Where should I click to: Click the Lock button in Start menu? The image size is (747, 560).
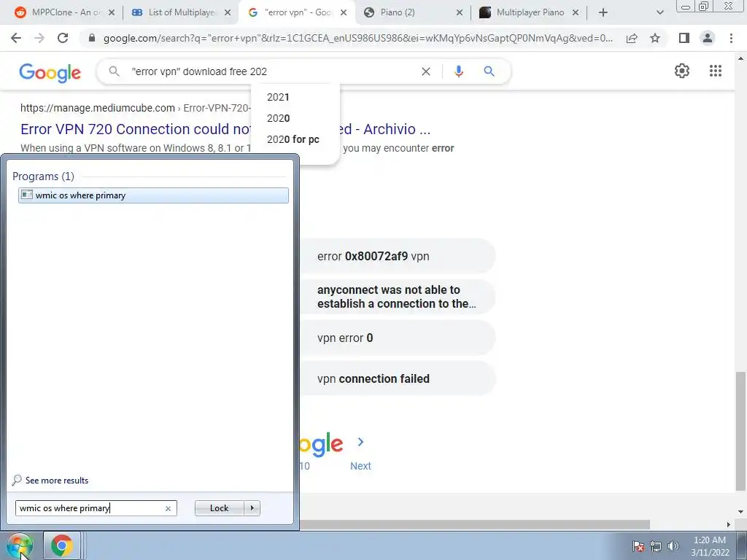(x=219, y=508)
